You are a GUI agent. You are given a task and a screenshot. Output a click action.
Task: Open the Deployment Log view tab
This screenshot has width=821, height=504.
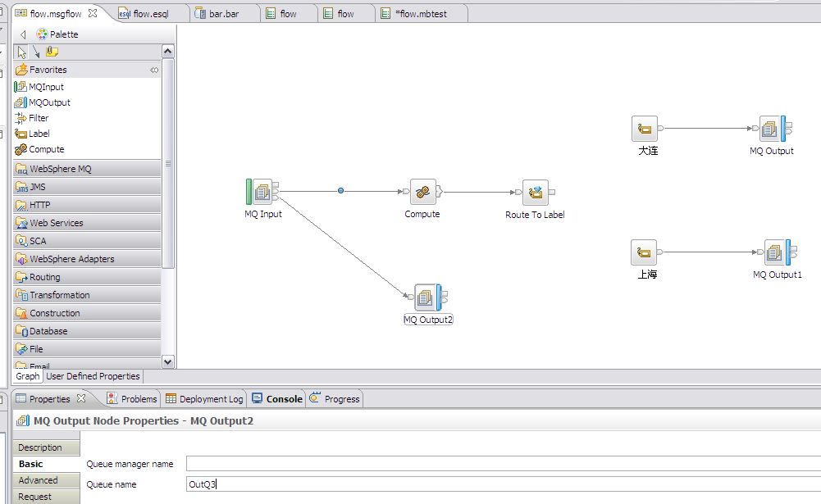point(204,399)
